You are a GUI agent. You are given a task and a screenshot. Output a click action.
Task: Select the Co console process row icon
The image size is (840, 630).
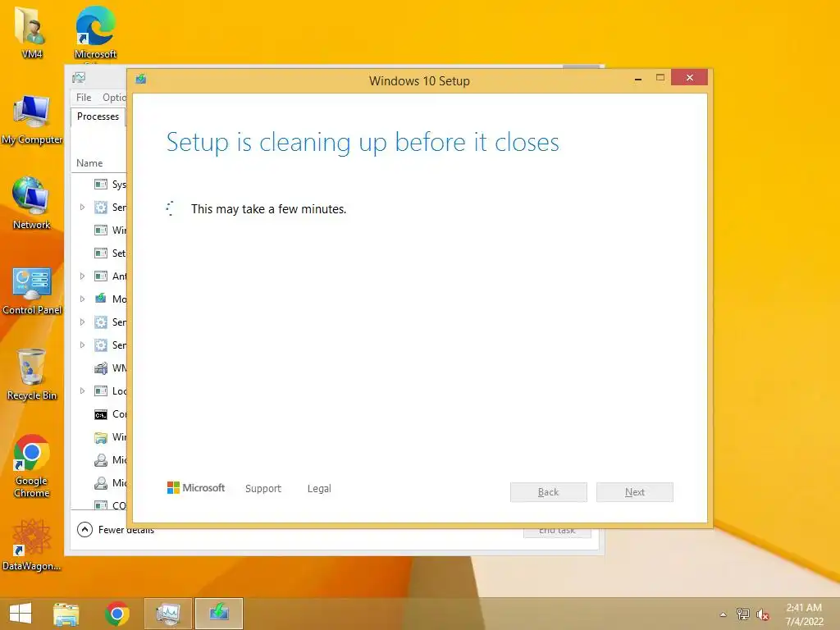click(101, 414)
